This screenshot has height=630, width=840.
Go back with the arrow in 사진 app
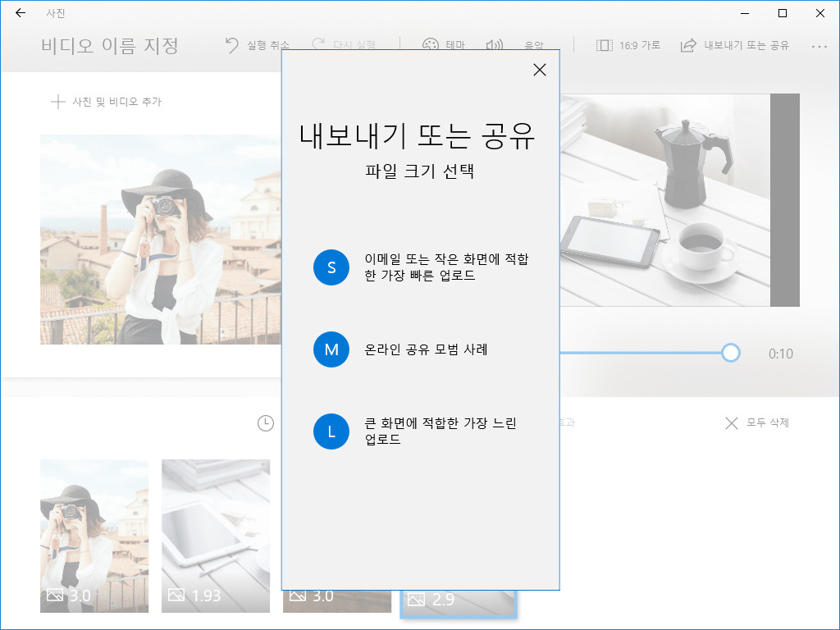[x=21, y=13]
